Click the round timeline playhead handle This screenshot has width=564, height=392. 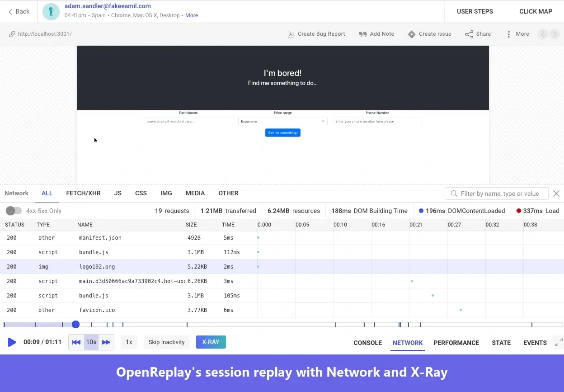tap(75, 324)
